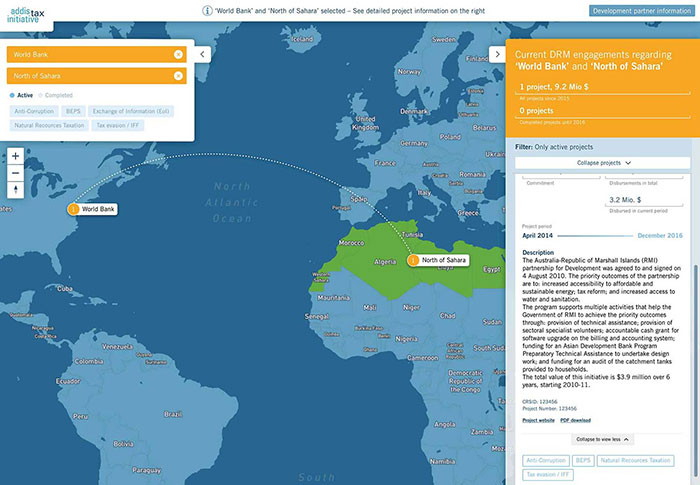Viewport: 700px width, 485px height.
Task: Click the Nigeria label on map
Action: (406, 339)
